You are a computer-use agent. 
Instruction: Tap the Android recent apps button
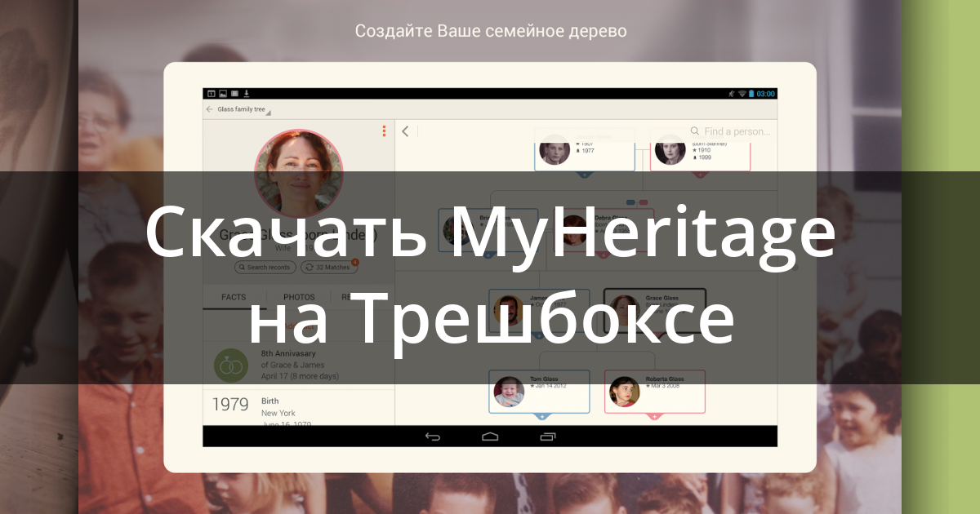(x=547, y=436)
